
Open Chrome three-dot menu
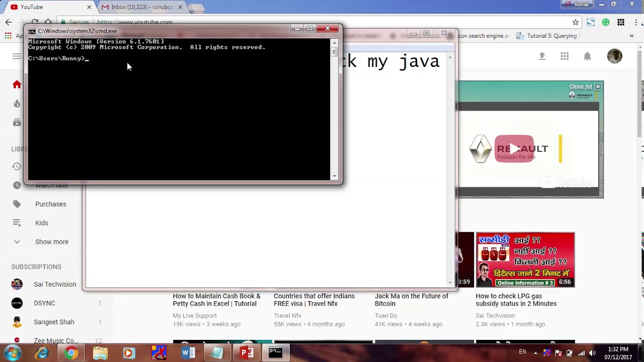pyautogui.click(x=636, y=22)
